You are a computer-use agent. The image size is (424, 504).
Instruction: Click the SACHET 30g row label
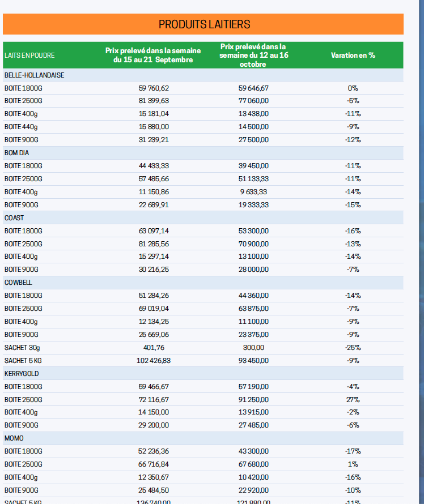coord(22,348)
